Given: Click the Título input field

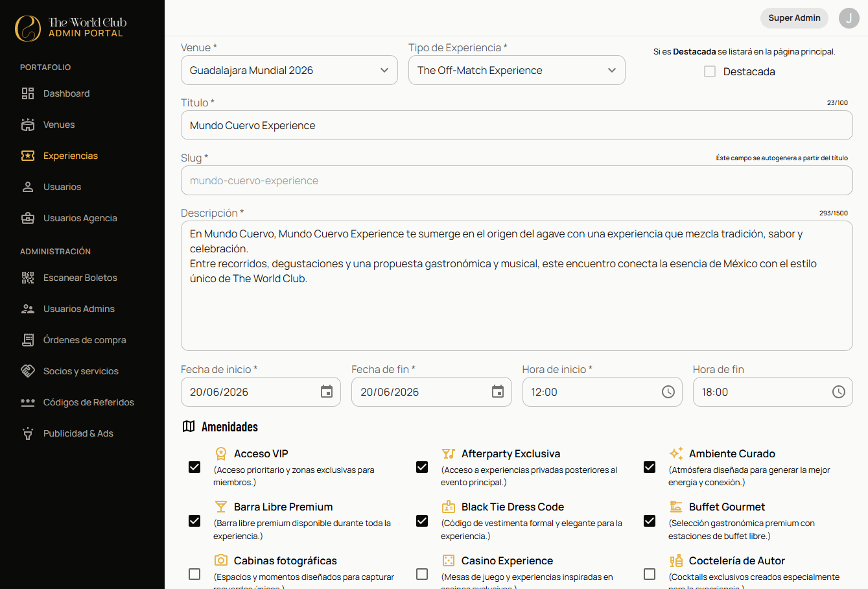Looking at the screenshot, I should coord(517,125).
